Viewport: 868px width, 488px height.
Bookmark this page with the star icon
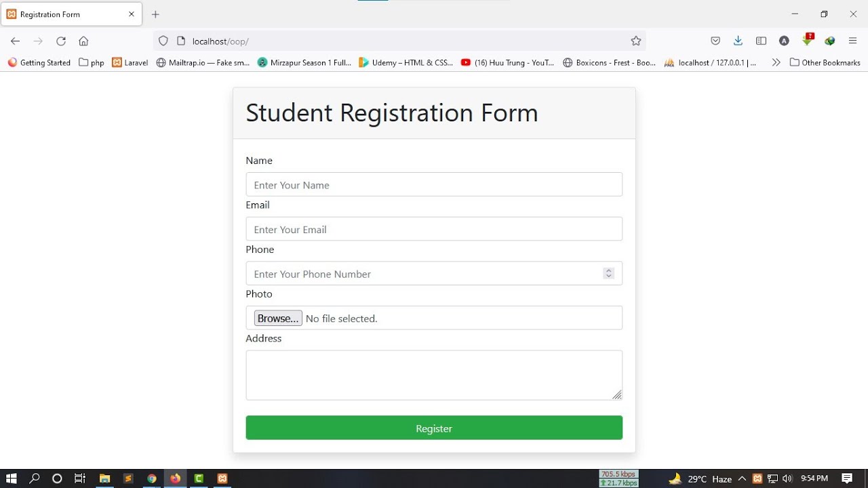(x=635, y=41)
